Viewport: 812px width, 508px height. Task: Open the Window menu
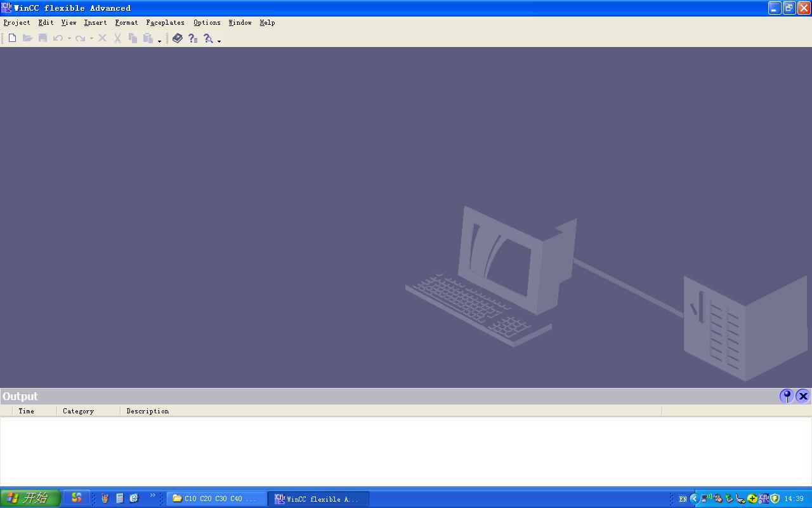[240, 22]
